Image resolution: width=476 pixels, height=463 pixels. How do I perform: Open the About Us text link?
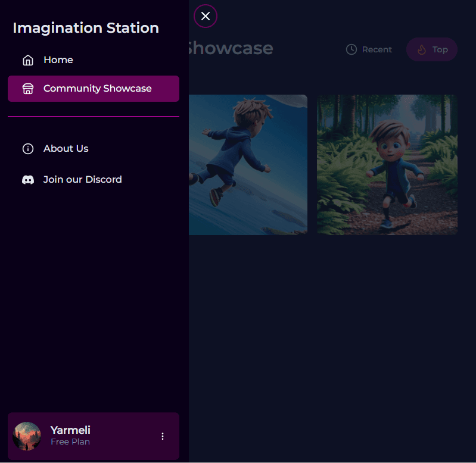pos(66,149)
